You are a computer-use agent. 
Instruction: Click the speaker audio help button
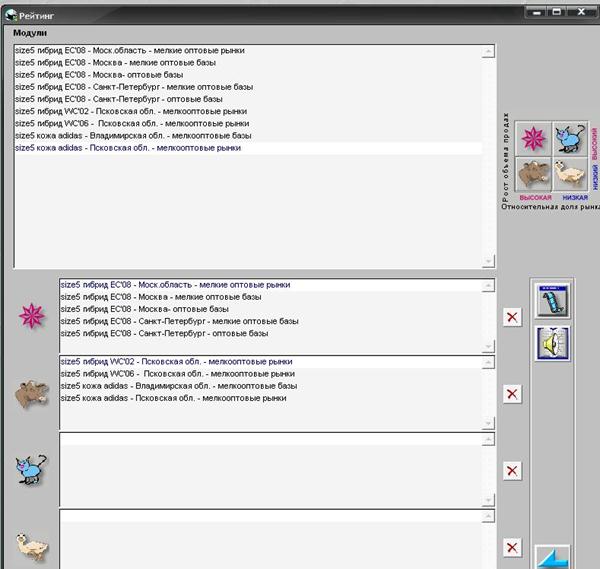click(x=553, y=343)
